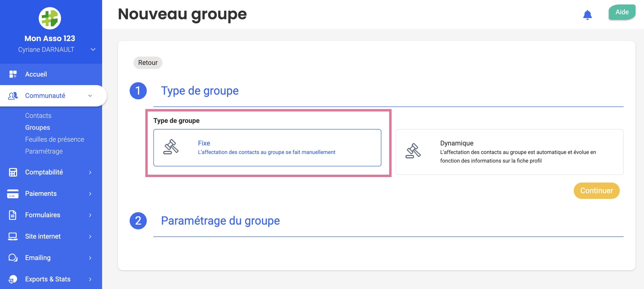Click the Mon Asso 123 logo
This screenshot has width=644, height=289.
(50, 18)
